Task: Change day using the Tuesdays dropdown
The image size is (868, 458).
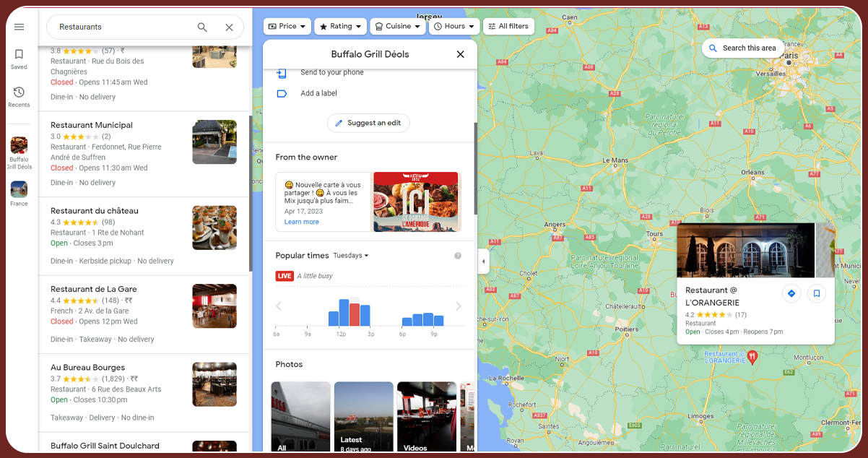Action: coord(351,256)
